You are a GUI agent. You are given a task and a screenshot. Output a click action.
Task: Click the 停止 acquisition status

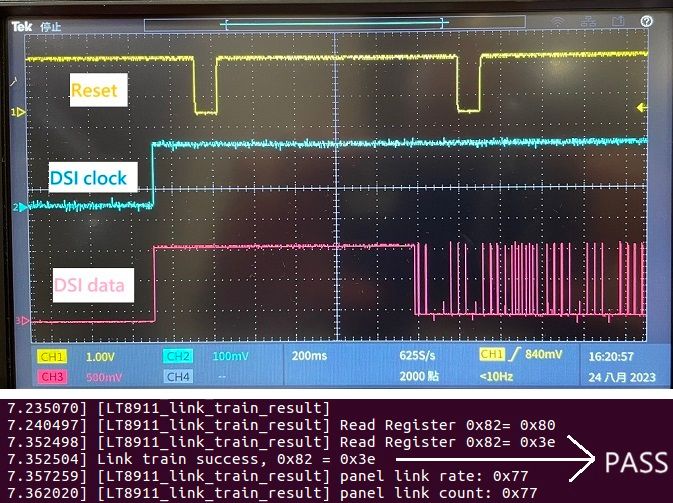point(51,27)
